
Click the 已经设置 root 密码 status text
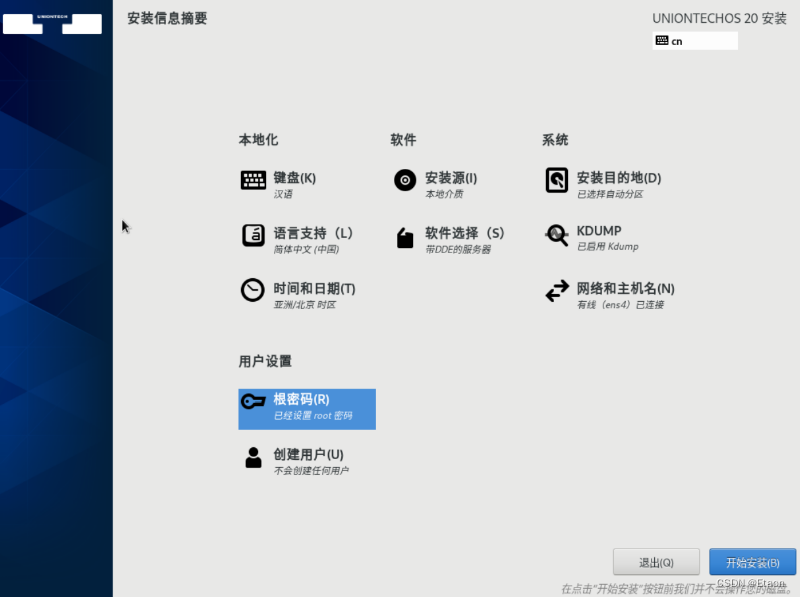click(313, 415)
